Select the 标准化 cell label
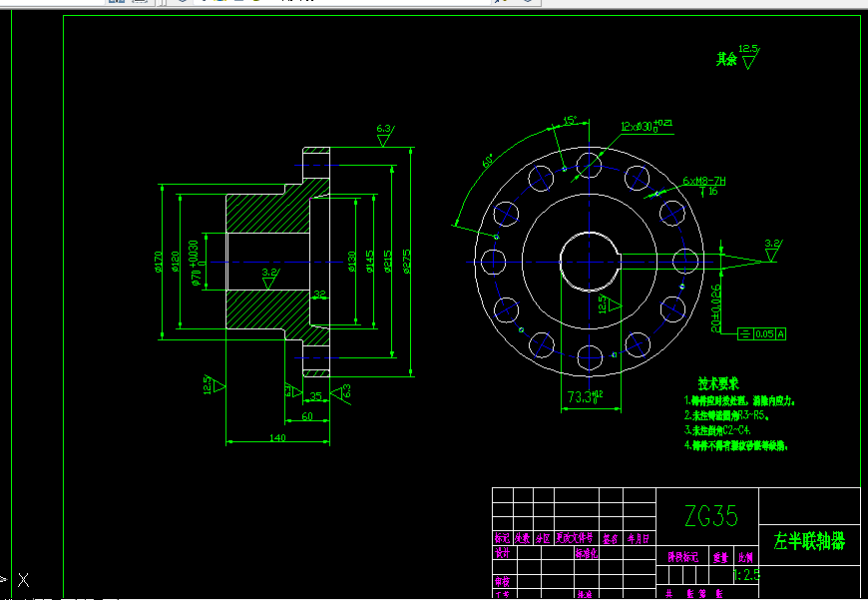The height and width of the screenshot is (600, 868). coord(587,553)
